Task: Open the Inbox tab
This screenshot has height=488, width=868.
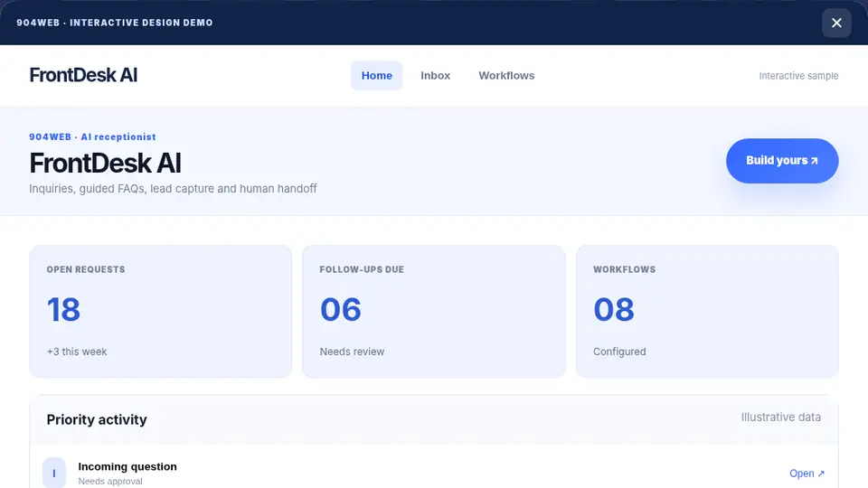Action: point(435,76)
